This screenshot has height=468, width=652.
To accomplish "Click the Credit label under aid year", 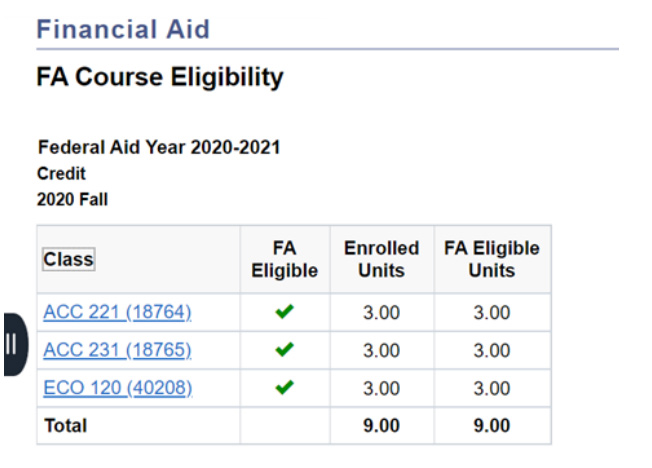I will pos(61,174).
